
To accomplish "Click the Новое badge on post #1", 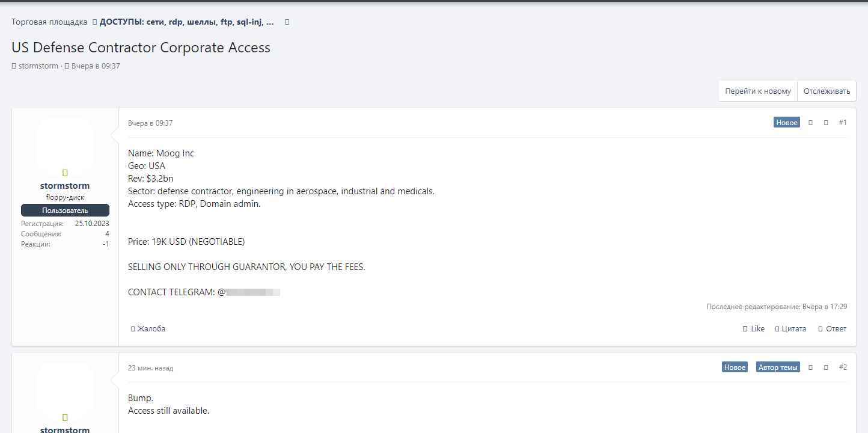I will point(787,123).
